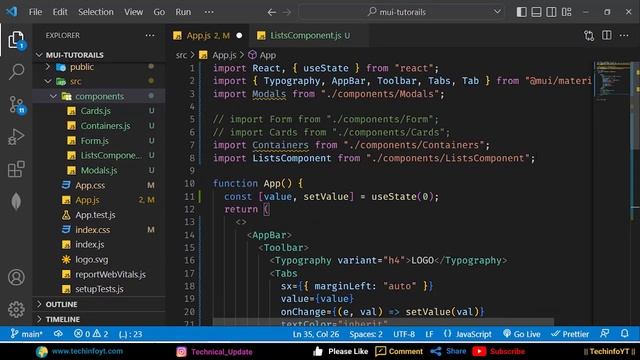640x360 pixels.
Task: Click the Open Changes compare icon
Action: 589,36
